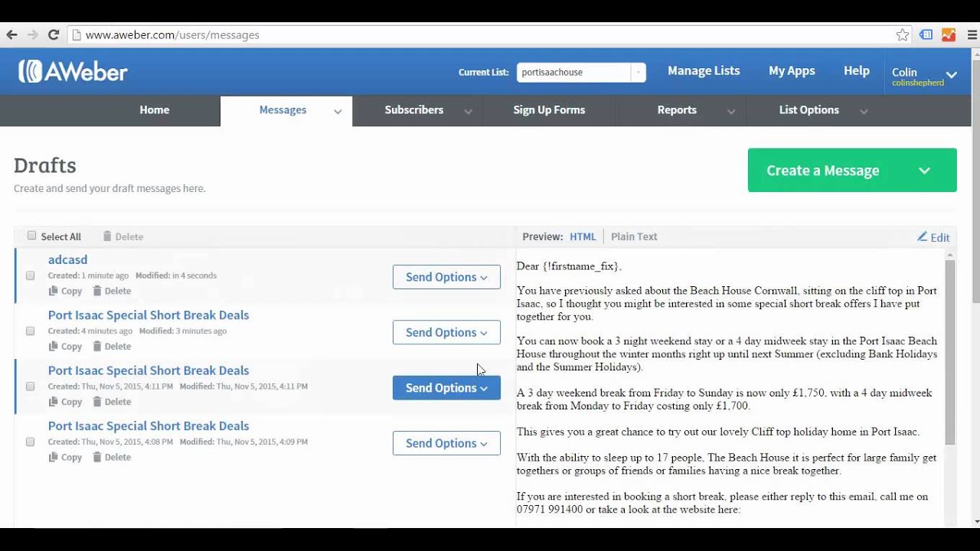Expand the Messages menu arrow

pos(338,112)
